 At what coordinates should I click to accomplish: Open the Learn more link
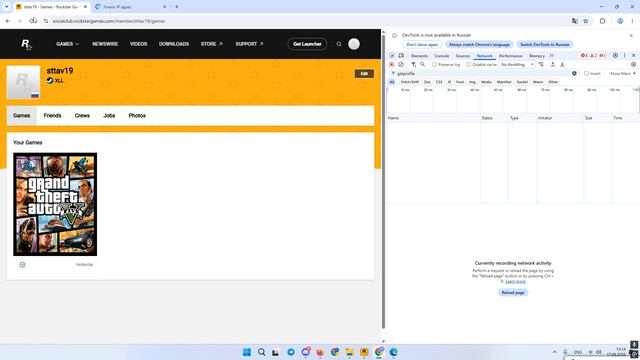(x=516, y=282)
